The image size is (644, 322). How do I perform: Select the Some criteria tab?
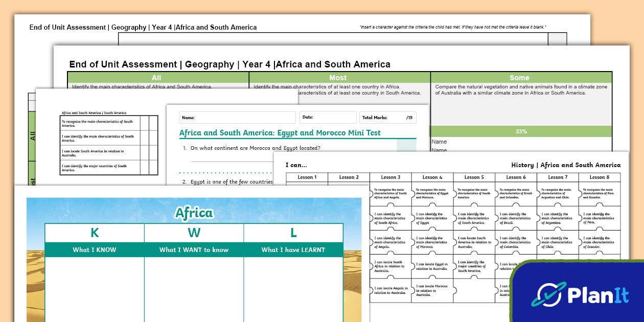(x=520, y=77)
